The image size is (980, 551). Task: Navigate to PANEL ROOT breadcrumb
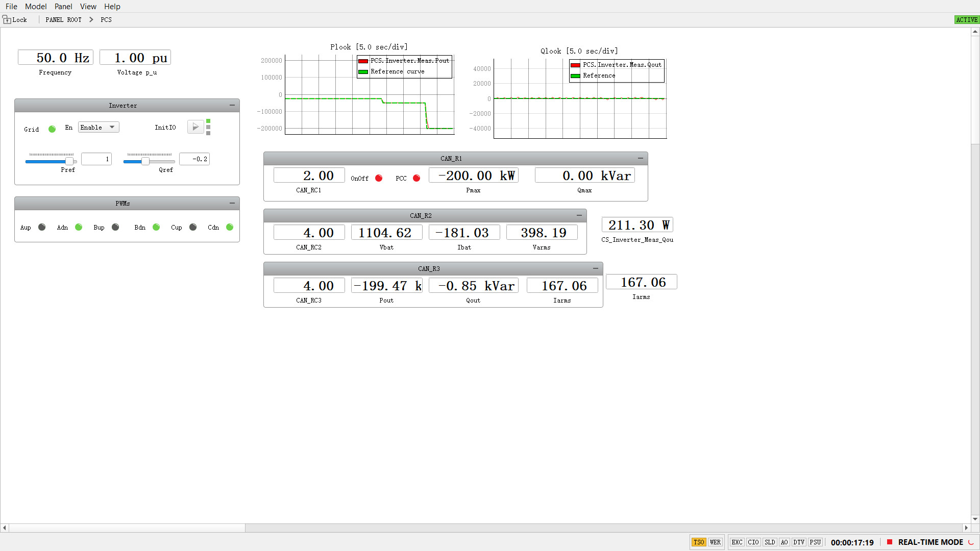coord(63,19)
